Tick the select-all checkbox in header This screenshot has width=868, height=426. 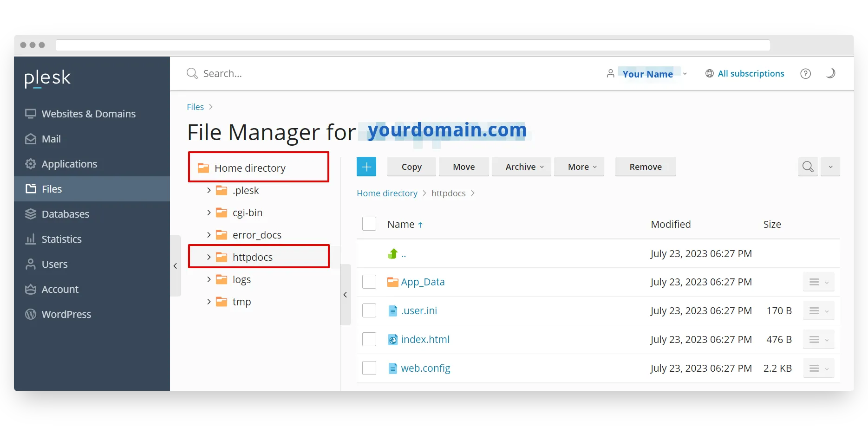(x=369, y=224)
